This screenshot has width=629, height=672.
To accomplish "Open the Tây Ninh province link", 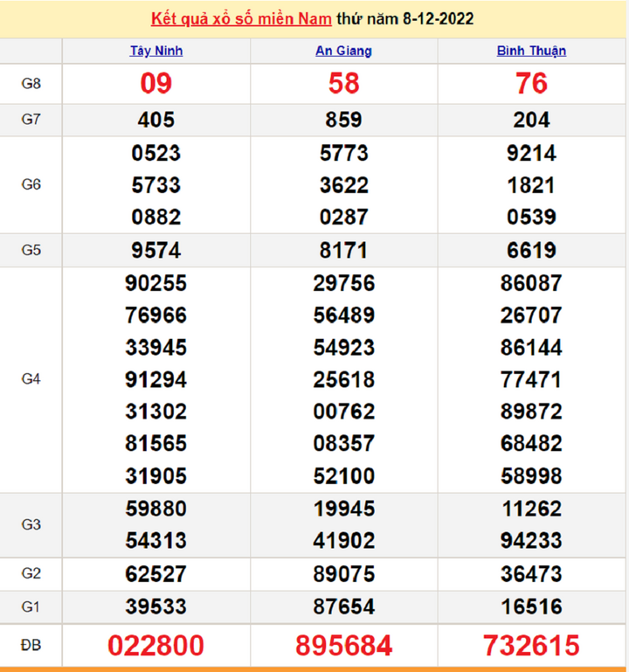I will tap(156, 51).
